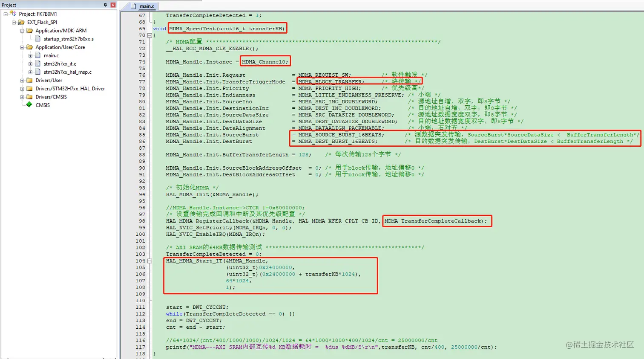Click the __HAL_RCC_MDMA_CLK_ENABLE() call
The image size is (644, 359).
[212, 49]
